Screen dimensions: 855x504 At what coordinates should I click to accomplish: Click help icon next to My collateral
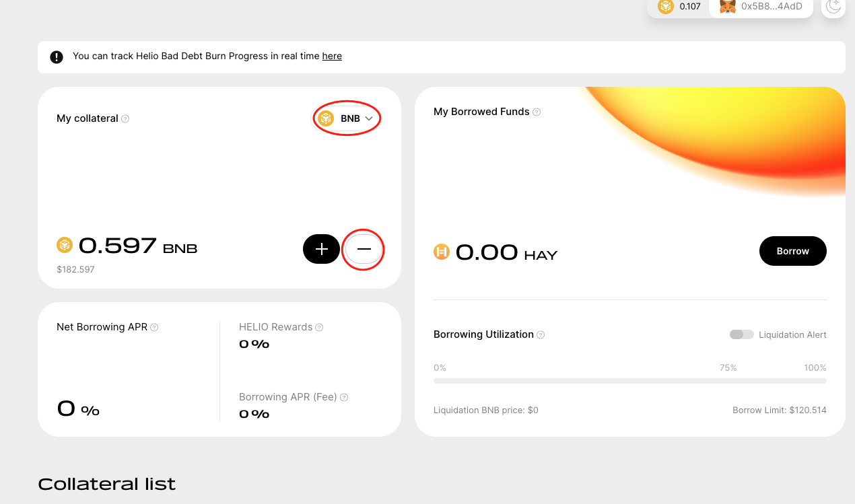[x=125, y=119]
